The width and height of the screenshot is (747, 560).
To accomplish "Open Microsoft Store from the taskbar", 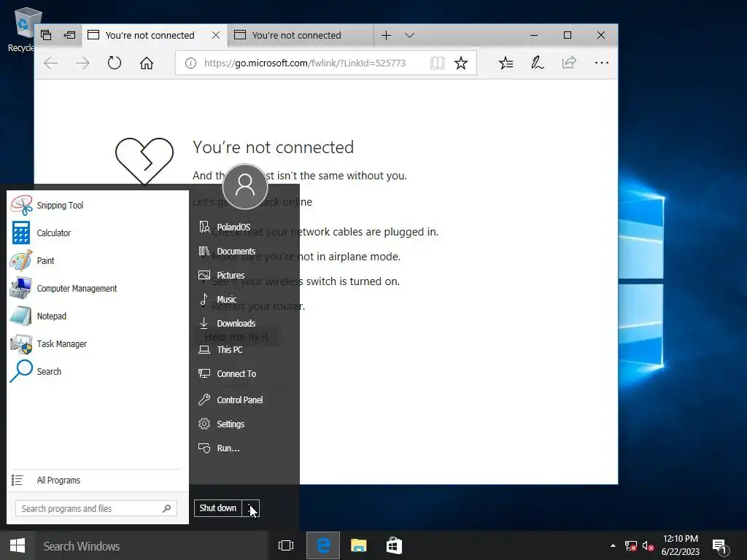I will (x=394, y=545).
